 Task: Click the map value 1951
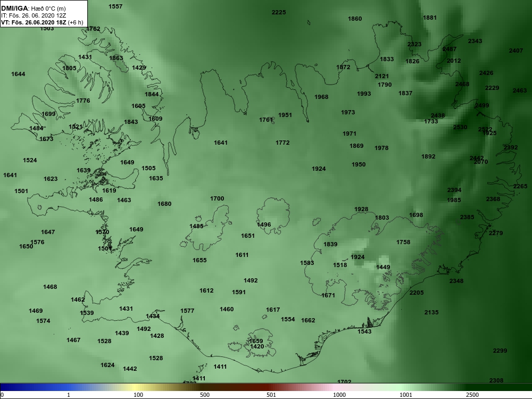tap(285, 115)
